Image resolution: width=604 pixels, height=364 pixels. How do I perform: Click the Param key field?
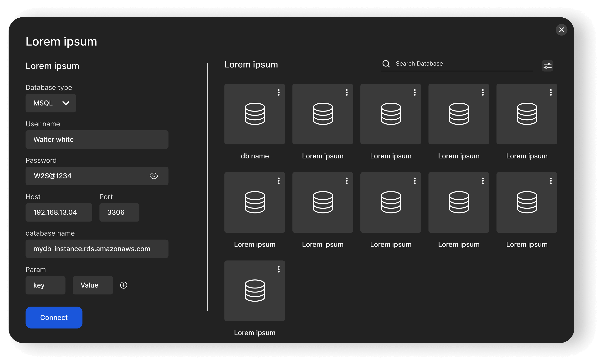click(45, 285)
